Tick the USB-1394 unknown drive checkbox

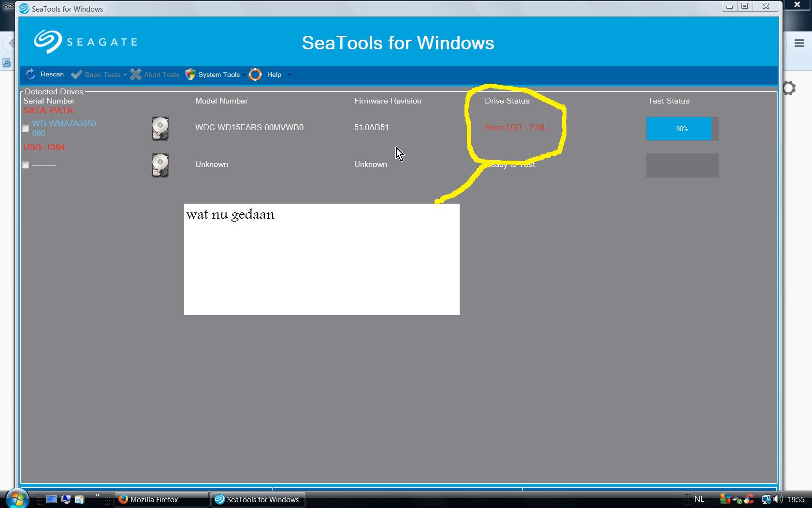pos(25,165)
